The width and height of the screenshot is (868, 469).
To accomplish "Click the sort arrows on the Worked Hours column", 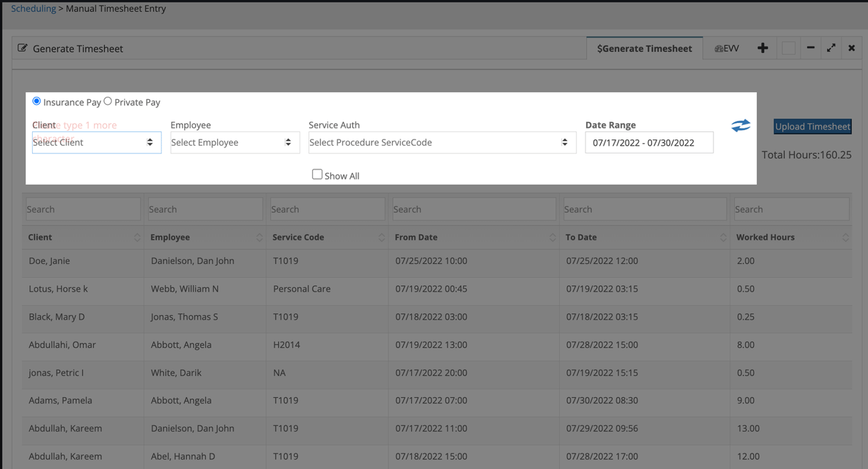I will pyautogui.click(x=846, y=237).
